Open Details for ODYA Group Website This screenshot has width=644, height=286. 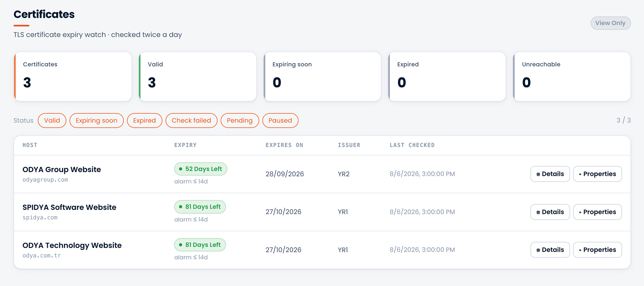pos(550,174)
